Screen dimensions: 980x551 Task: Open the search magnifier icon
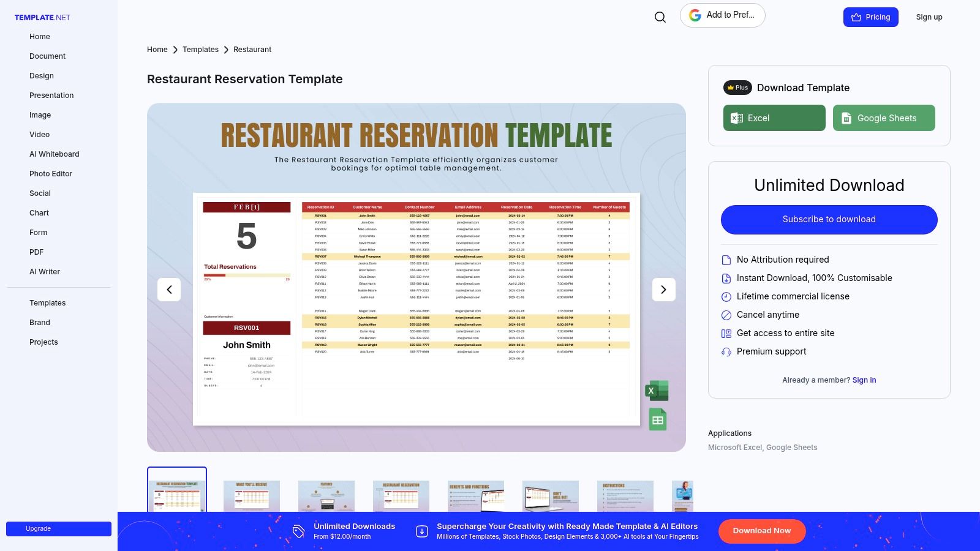click(x=660, y=17)
